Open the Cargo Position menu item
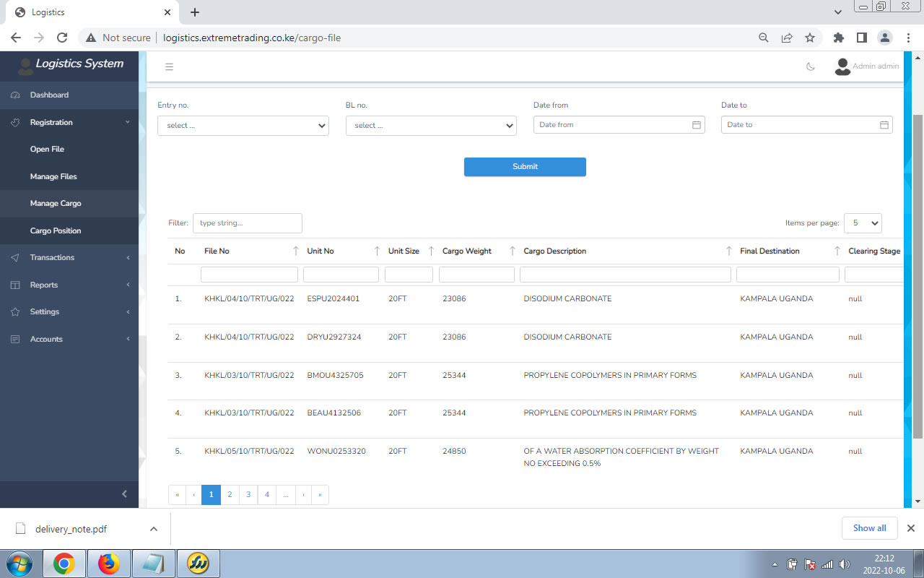 (56, 231)
